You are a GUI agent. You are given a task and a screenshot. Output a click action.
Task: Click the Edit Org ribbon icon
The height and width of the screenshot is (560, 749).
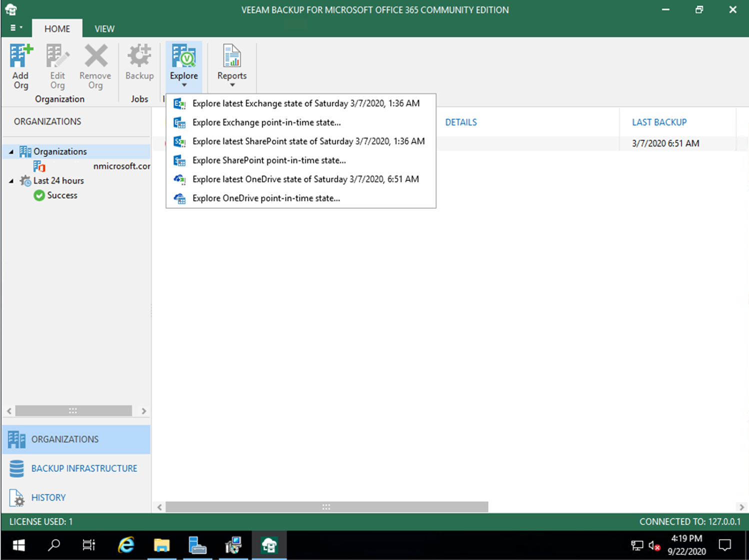(x=57, y=56)
